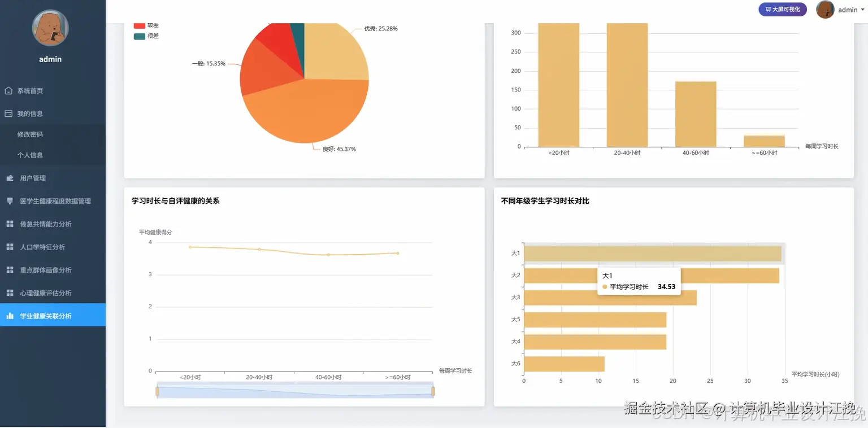Click the 大6 horizontal bar
Viewport: 868px width, 428px height.
565,364
